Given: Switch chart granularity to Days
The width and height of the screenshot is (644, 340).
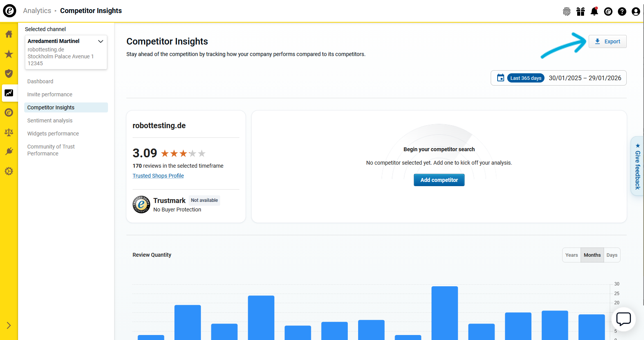Looking at the screenshot, I should [x=612, y=255].
